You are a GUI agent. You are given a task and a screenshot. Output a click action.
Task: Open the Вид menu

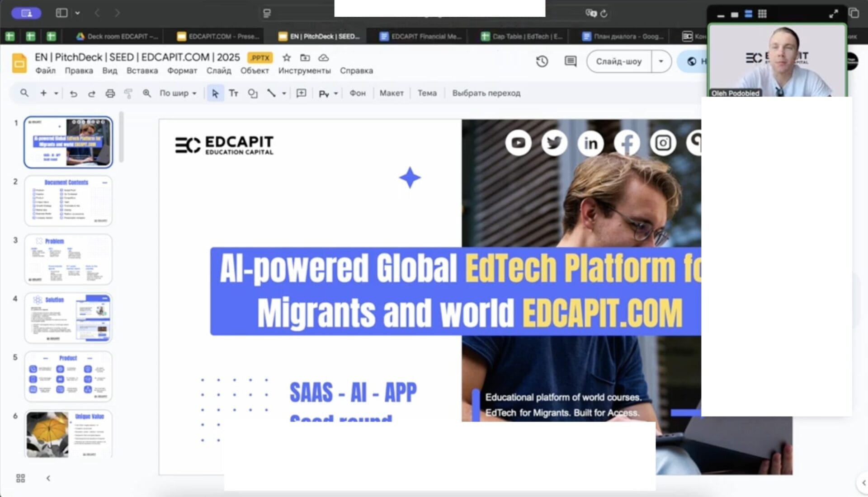[x=109, y=71]
